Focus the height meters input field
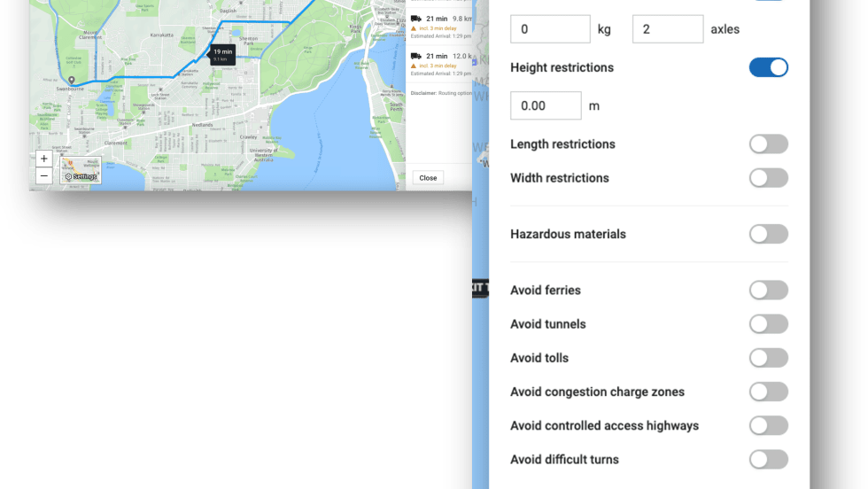Image resolution: width=868 pixels, height=489 pixels. coord(546,105)
